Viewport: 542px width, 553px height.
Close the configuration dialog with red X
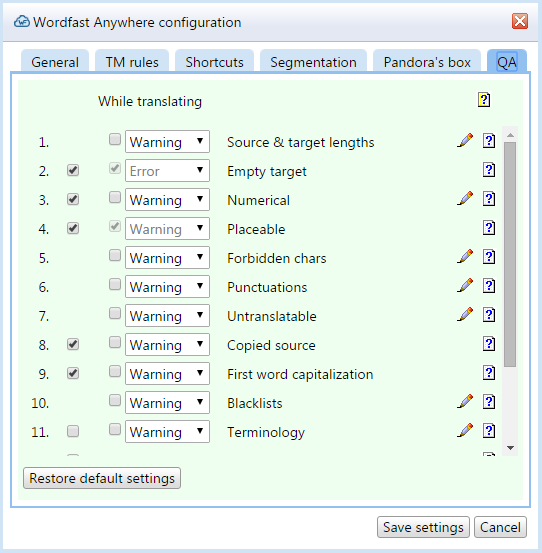(x=520, y=22)
